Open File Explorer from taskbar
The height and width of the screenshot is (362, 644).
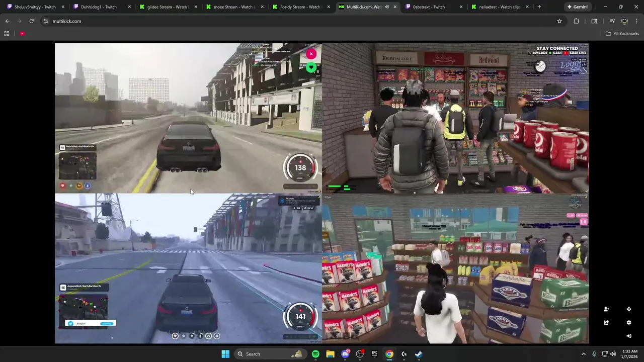pyautogui.click(x=330, y=354)
